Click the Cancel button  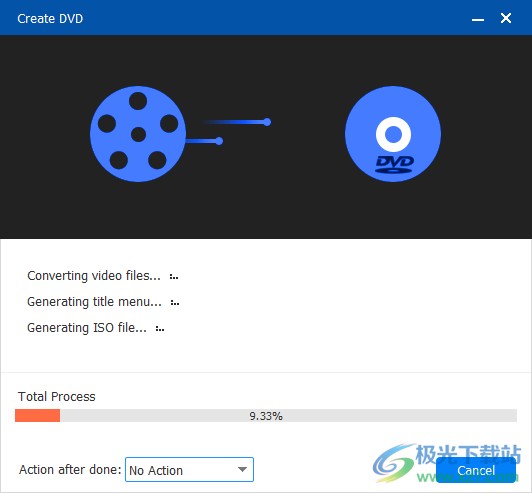(476, 470)
